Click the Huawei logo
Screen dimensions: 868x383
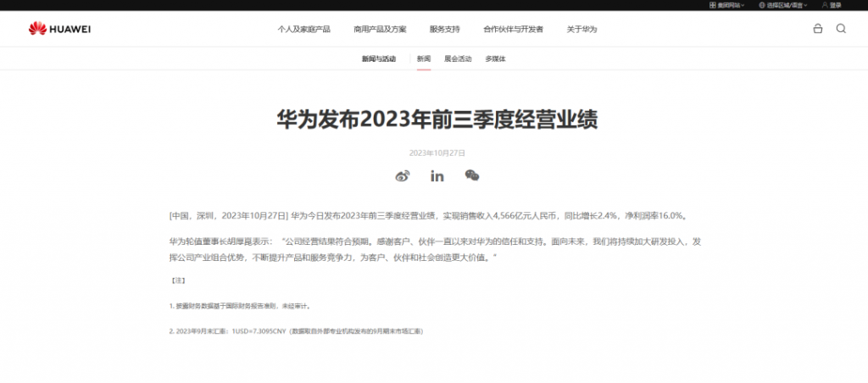coord(59,29)
